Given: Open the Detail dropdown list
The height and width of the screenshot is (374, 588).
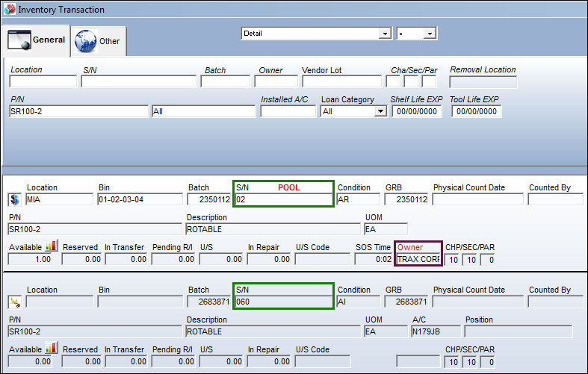Looking at the screenshot, I should tap(385, 34).
